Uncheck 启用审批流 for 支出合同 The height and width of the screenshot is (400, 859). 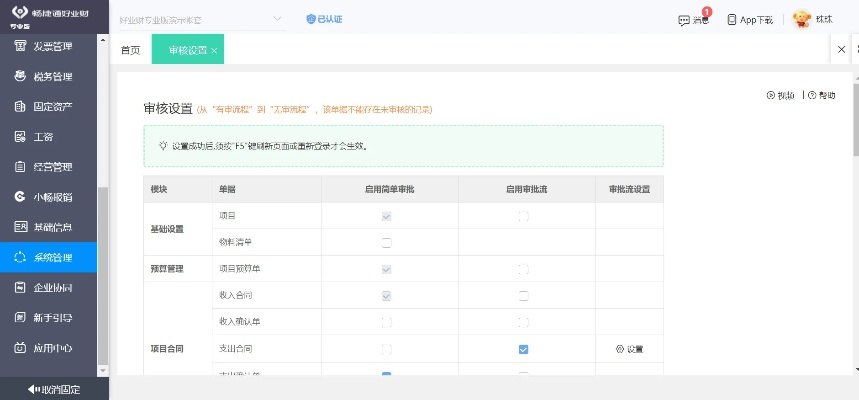point(523,349)
